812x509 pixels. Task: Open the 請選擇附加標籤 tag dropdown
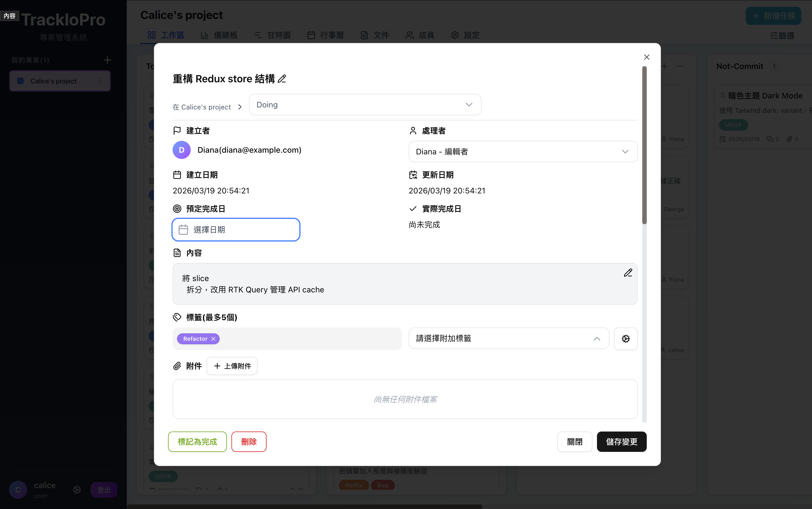(508, 338)
